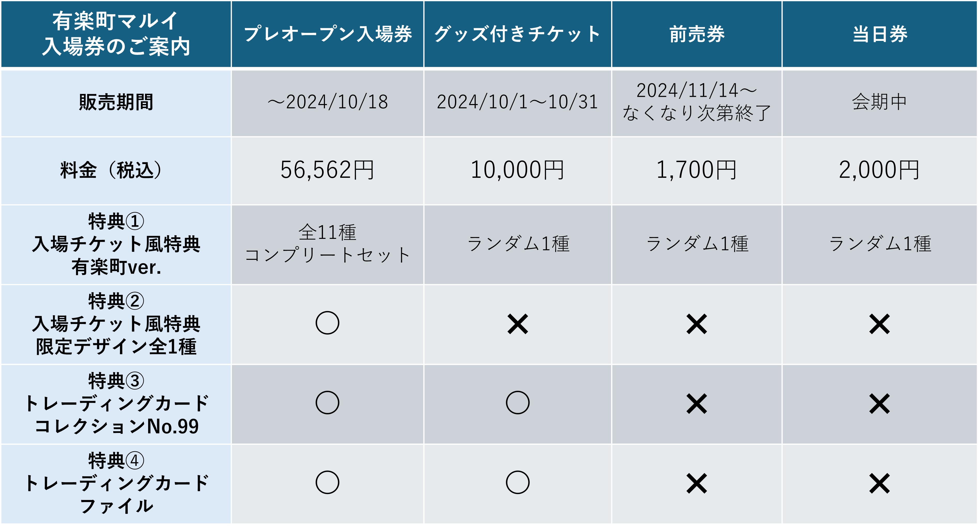Click the circle for 特典④ under プレオープン入場券
980x530 pixels.
click(327, 482)
